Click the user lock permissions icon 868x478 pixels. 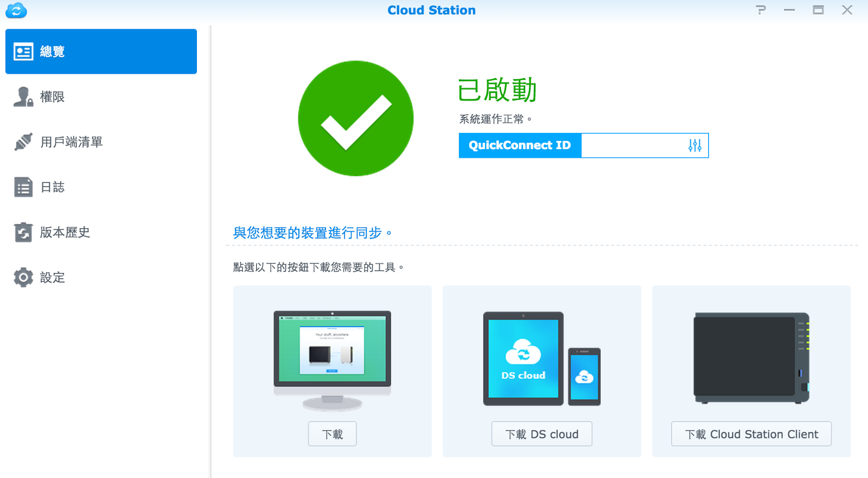tap(23, 97)
